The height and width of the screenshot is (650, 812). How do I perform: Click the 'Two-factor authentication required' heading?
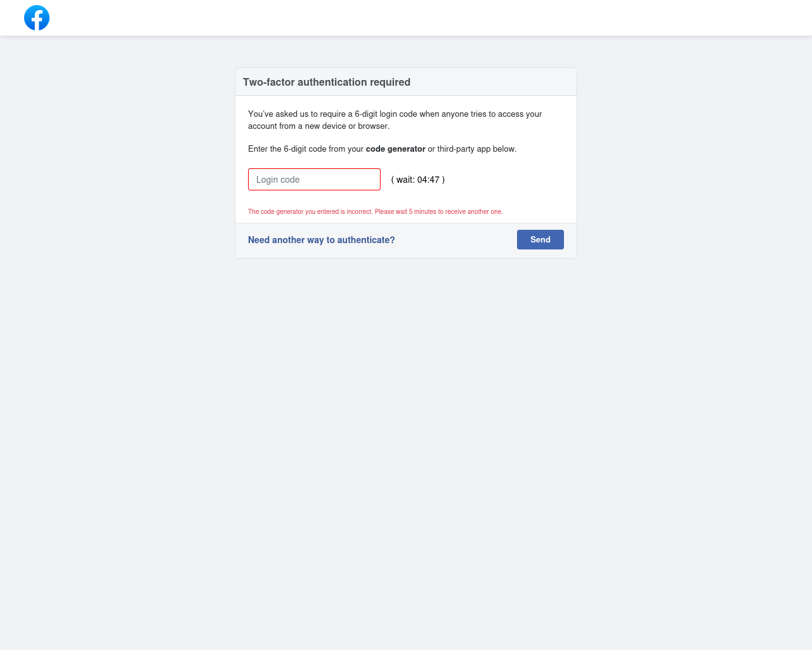pos(327,82)
